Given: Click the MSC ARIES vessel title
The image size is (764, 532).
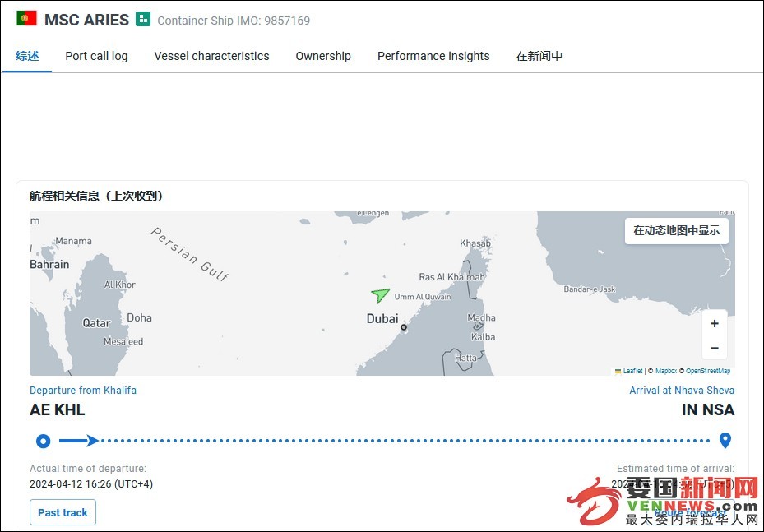Looking at the screenshot, I should coord(86,20).
